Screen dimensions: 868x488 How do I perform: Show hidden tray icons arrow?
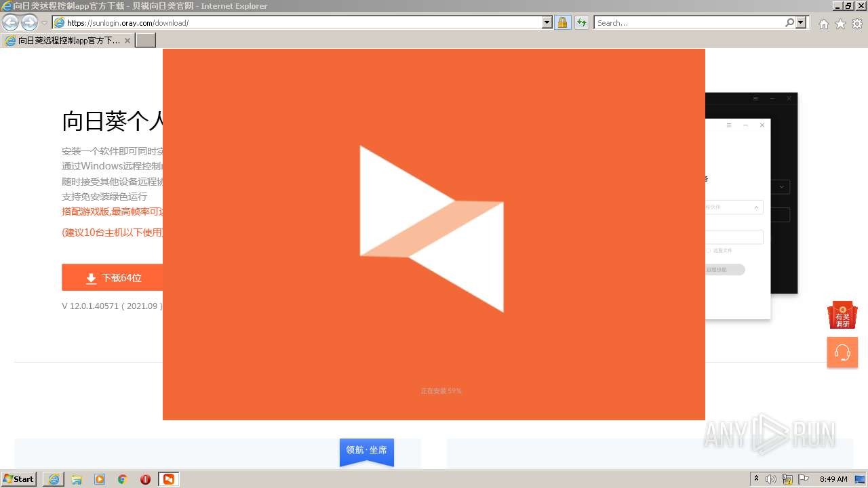[757, 479]
